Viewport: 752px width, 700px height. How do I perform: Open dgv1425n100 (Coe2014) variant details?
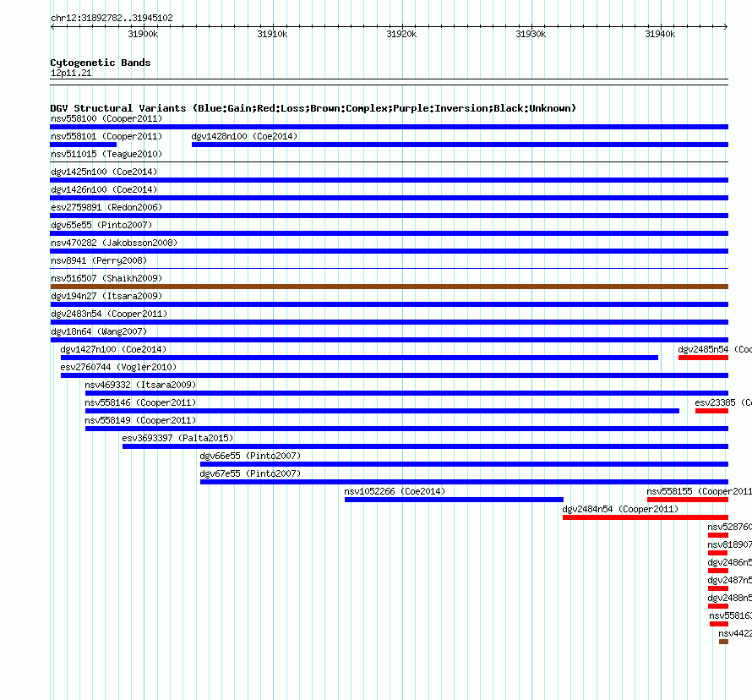point(104,172)
